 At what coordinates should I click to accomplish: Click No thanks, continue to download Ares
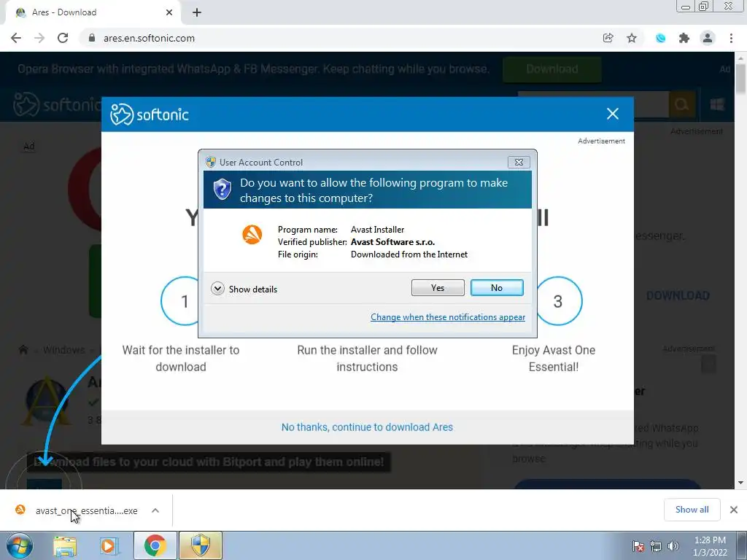367,427
